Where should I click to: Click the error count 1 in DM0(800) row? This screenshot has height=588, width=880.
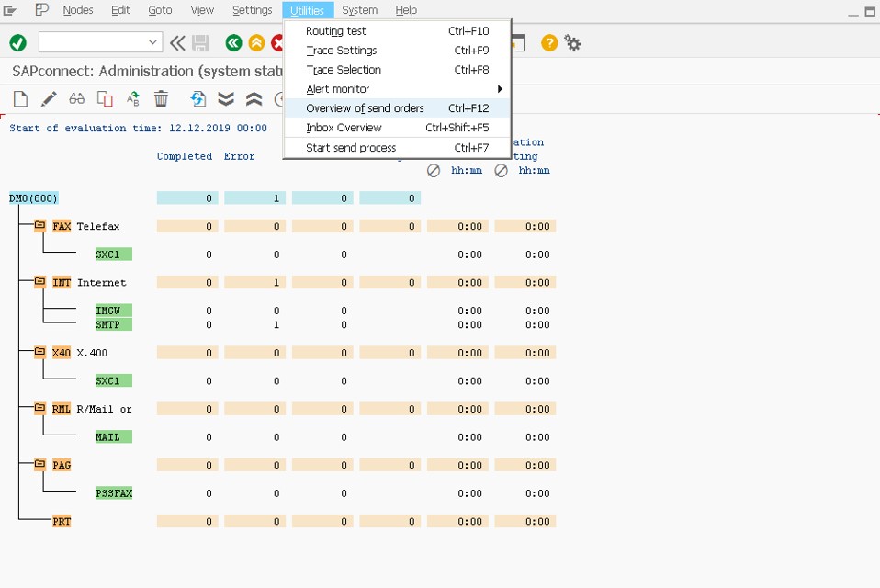pyautogui.click(x=276, y=198)
